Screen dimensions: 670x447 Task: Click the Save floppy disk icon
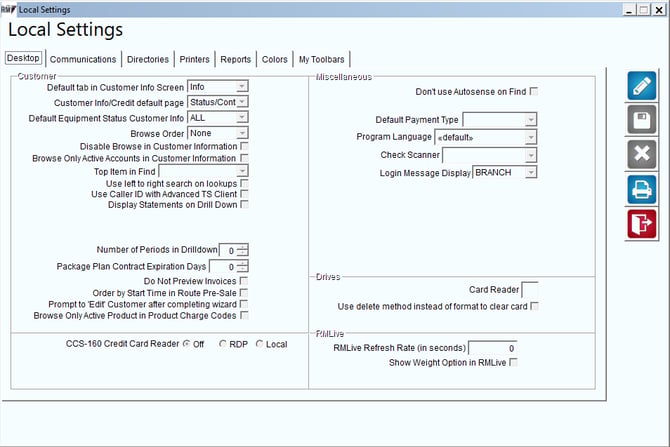point(642,120)
